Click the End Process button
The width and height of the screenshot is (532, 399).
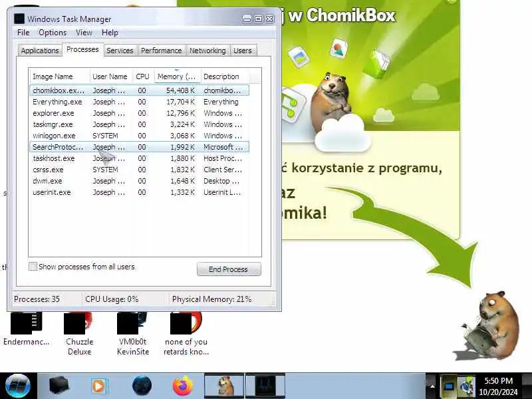point(229,269)
